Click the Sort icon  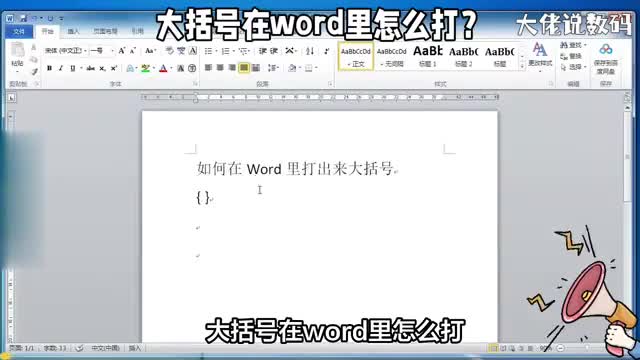310,51
